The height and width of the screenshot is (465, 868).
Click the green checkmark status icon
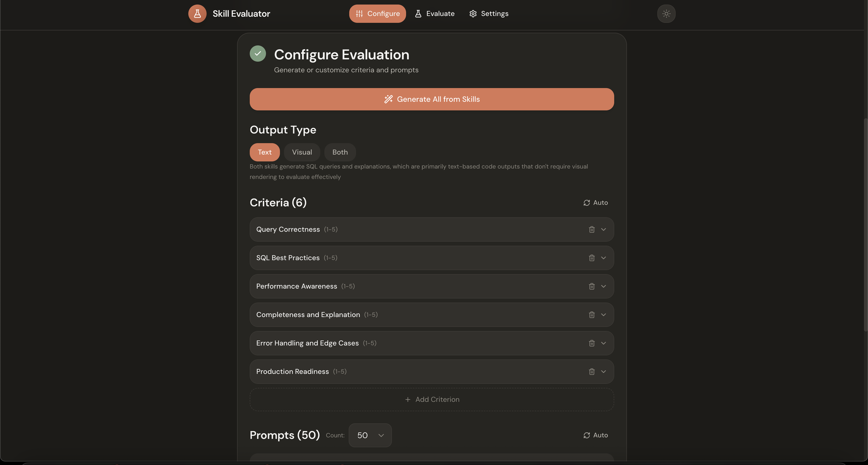pyautogui.click(x=258, y=53)
